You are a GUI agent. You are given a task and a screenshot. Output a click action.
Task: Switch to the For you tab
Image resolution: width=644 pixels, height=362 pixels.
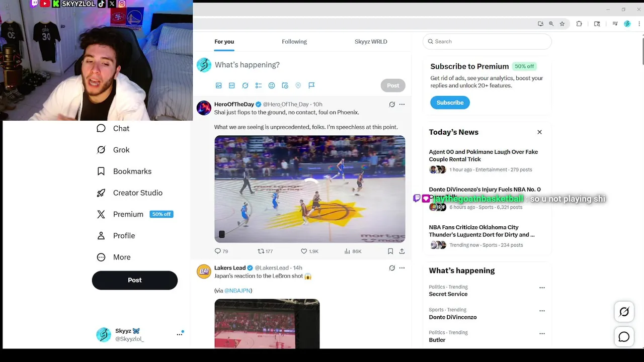pyautogui.click(x=224, y=42)
